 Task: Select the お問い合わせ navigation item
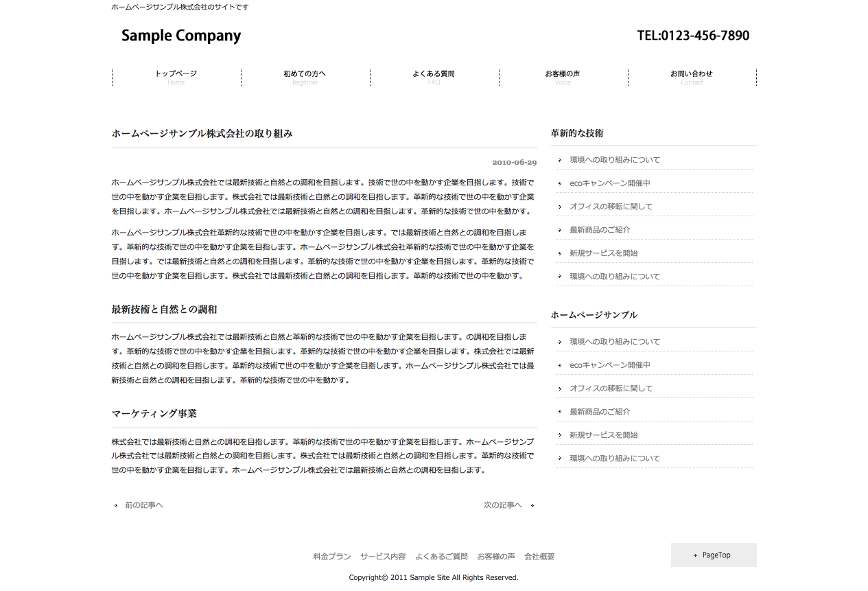(692, 77)
